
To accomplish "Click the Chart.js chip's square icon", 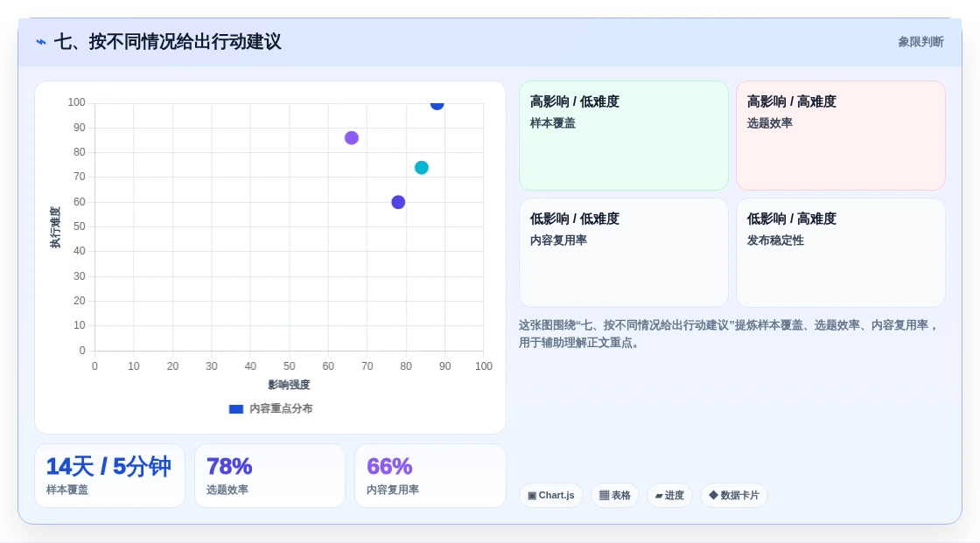I will coord(533,496).
